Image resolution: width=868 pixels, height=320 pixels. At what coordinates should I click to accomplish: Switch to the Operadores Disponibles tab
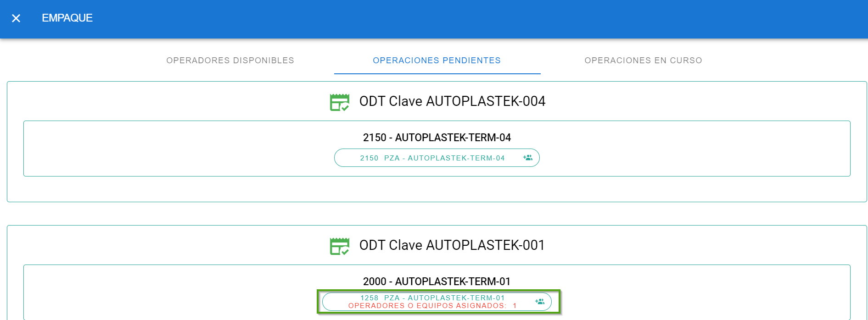(230, 61)
